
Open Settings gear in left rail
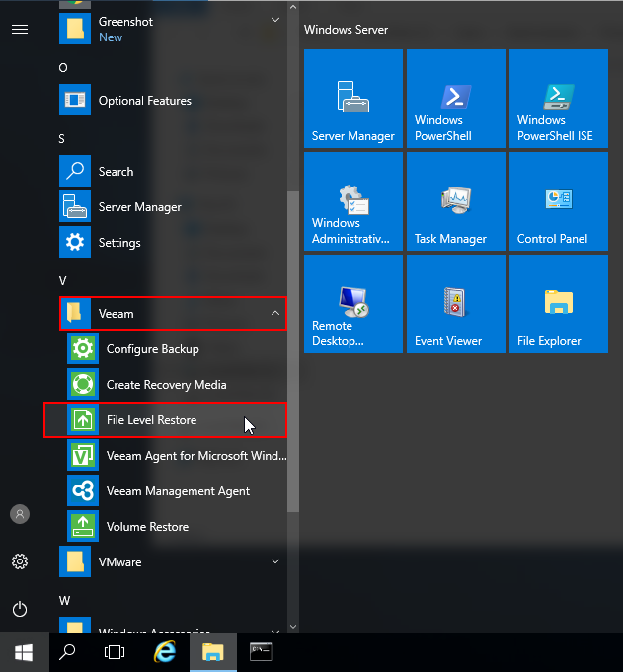pyautogui.click(x=20, y=561)
